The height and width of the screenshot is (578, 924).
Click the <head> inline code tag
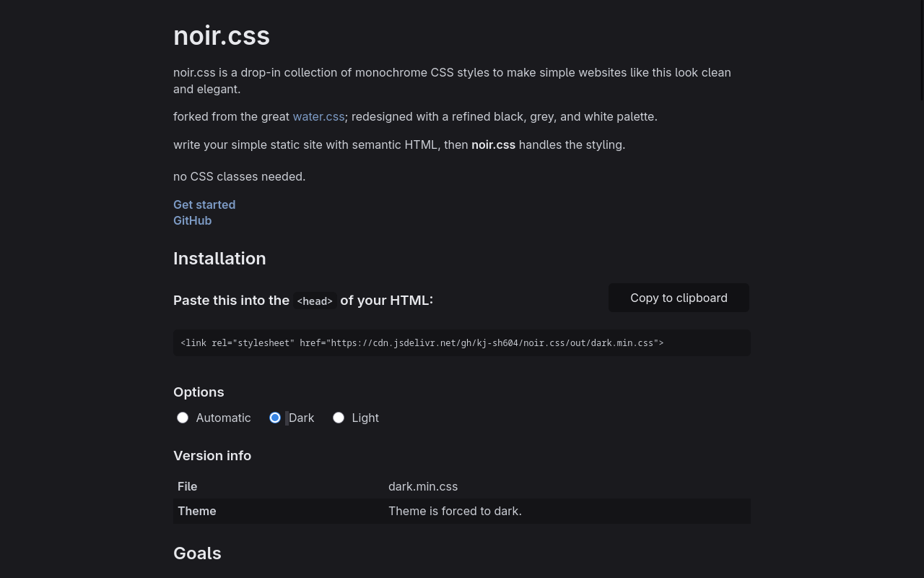[x=314, y=301]
